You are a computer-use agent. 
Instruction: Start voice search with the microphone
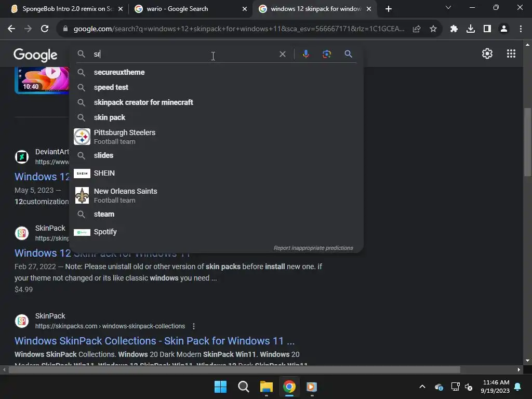pyautogui.click(x=305, y=54)
